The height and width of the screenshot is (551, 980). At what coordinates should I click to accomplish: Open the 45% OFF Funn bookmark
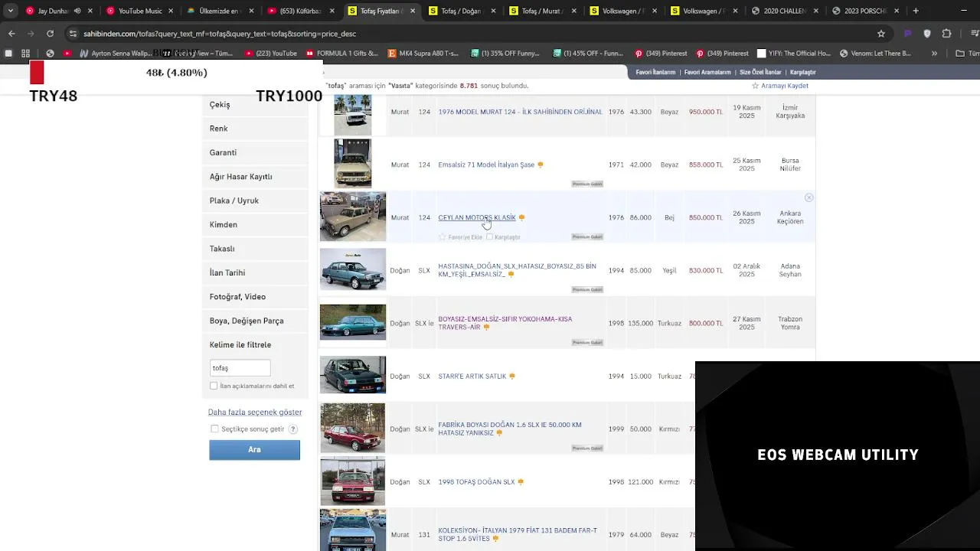coord(587,54)
